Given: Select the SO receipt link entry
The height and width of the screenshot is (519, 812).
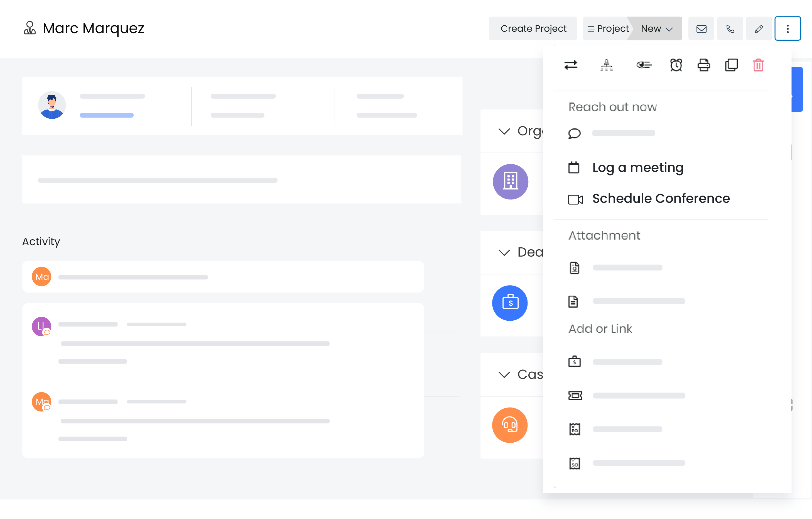Looking at the screenshot, I should [627, 463].
